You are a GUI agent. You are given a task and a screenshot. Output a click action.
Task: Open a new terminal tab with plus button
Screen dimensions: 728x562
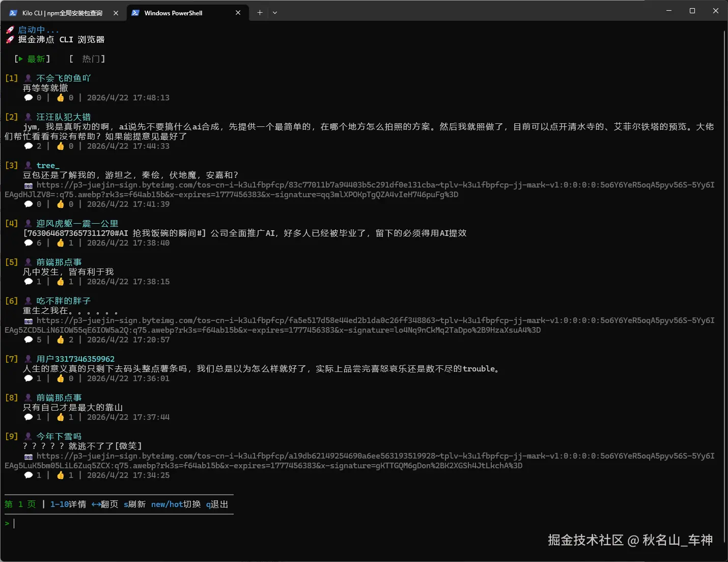[x=260, y=12]
